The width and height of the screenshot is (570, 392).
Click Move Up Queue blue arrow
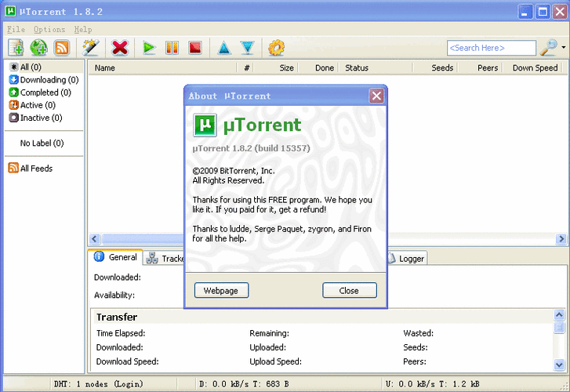[x=224, y=48]
